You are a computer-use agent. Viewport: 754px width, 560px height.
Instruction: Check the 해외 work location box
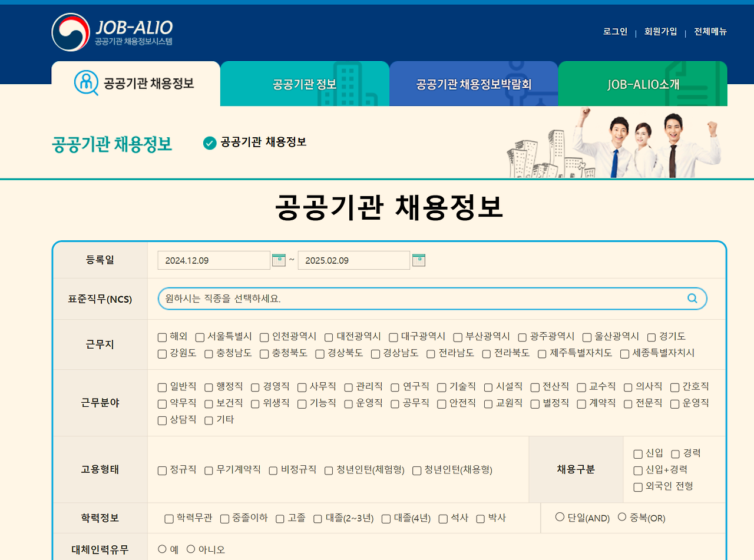tap(162, 337)
